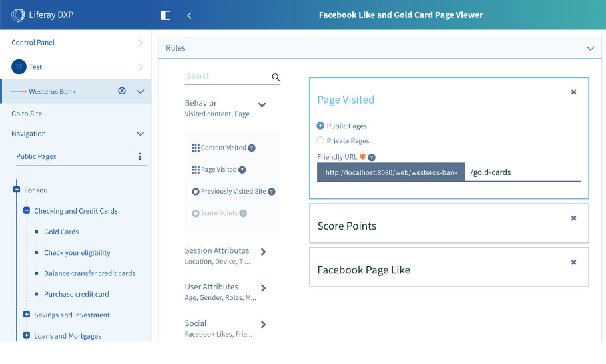Collapse the Westeros Bank site menu

click(x=141, y=91)
